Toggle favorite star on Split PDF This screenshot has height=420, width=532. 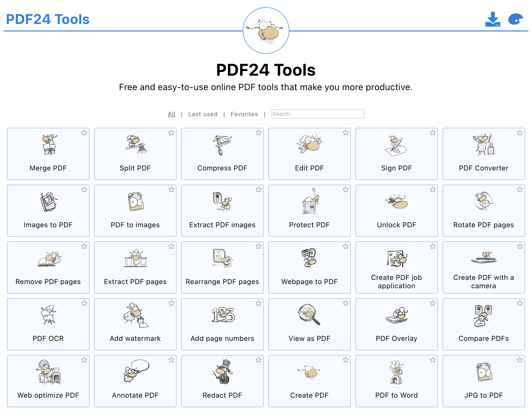click(171, 133)
